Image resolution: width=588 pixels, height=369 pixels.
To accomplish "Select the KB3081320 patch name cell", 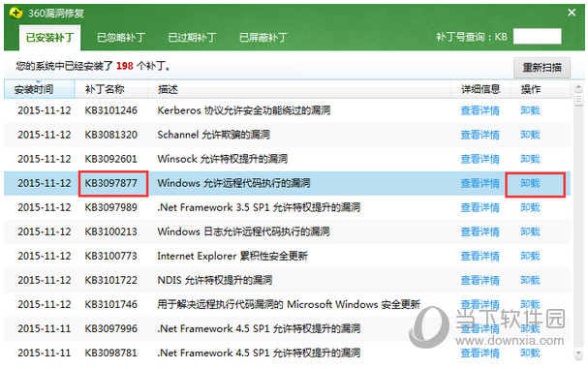I will [x=111, y=135].
